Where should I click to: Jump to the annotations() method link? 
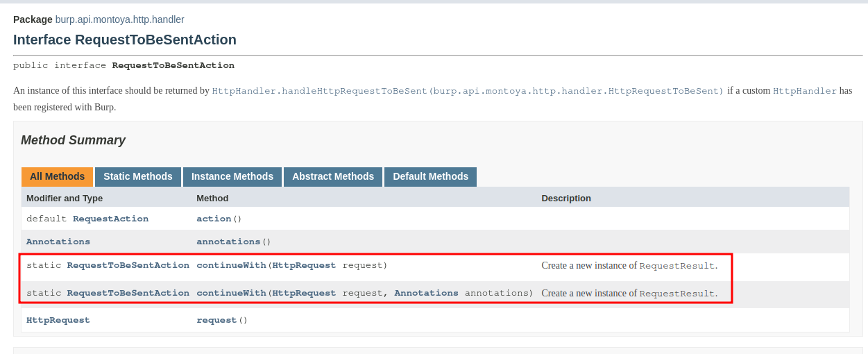228,242
